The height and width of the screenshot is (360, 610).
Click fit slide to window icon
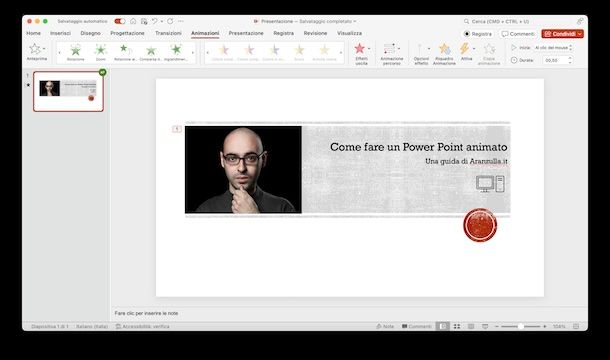point(576,326)
